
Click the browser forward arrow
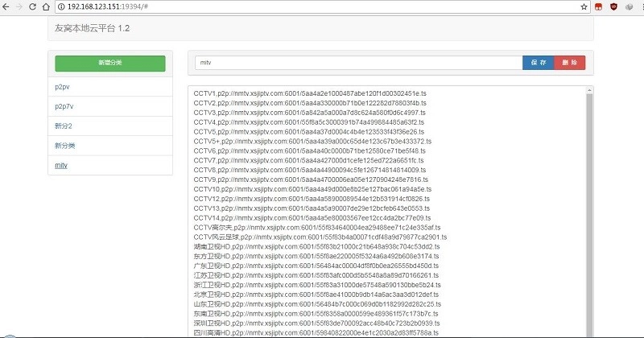pyautogui.click(x=24, y=6)
